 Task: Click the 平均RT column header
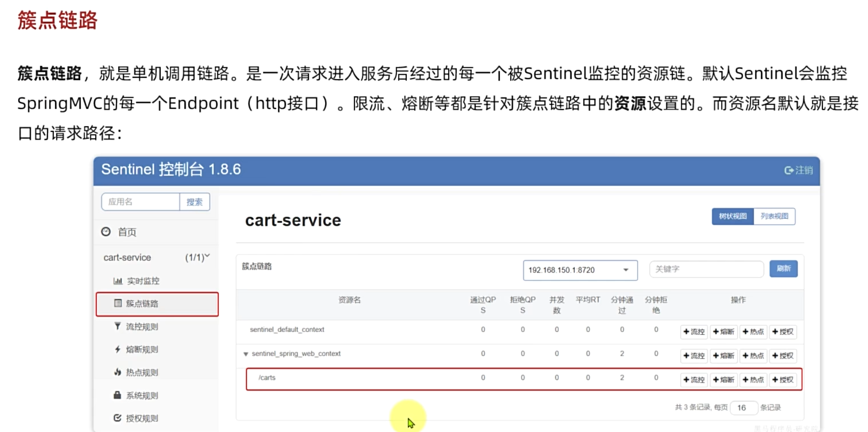(x=588, y=300)
